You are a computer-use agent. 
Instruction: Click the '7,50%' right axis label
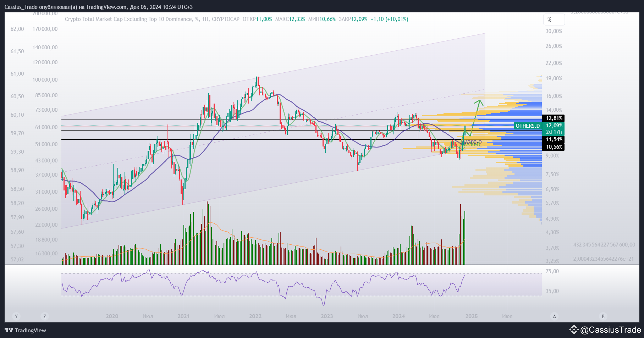(552, 174)
